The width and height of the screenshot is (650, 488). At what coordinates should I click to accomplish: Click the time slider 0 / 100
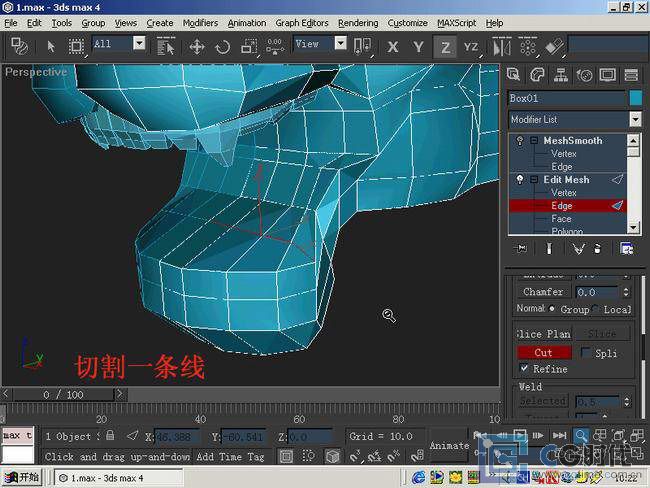(x=63, y=394)
